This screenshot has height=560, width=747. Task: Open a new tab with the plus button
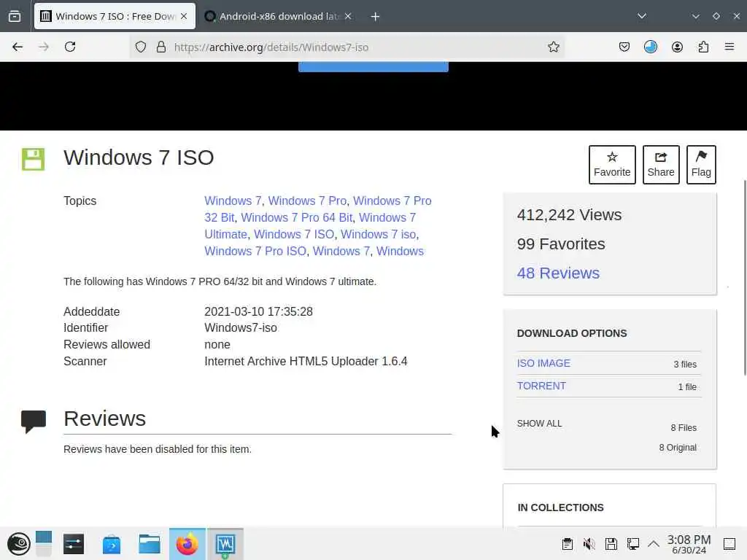(375, 17)
